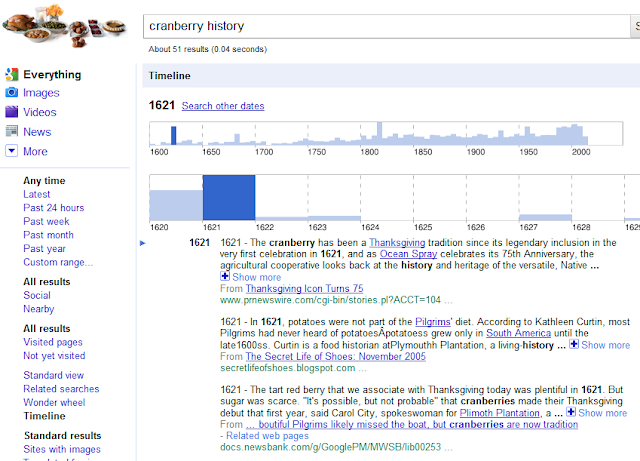Select the Timeline view option

[44, 416]
